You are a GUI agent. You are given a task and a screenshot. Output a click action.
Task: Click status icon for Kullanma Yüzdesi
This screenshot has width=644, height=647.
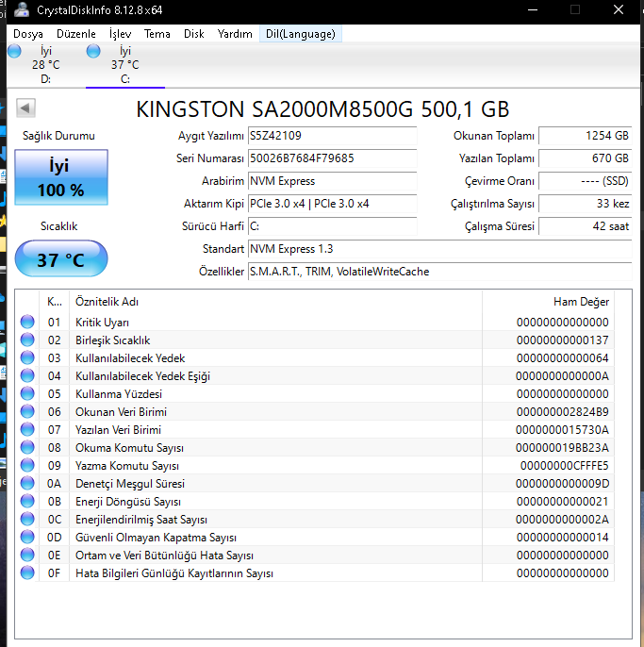(x=27, y=393)
